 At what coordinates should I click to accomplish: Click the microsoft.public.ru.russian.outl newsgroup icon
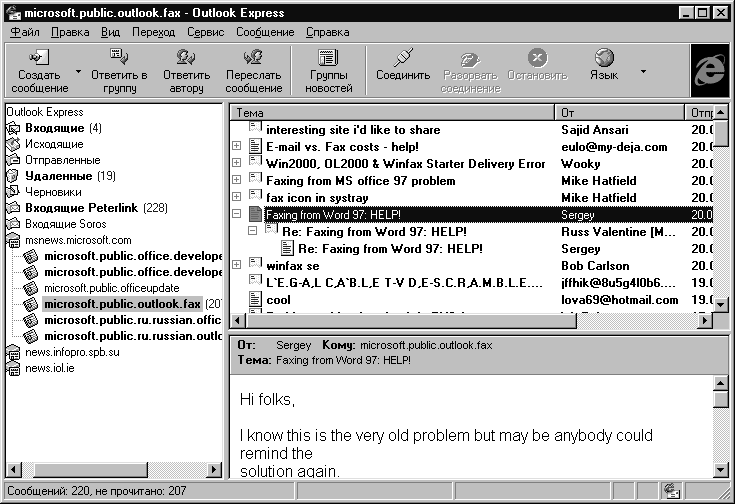[30, 336]
